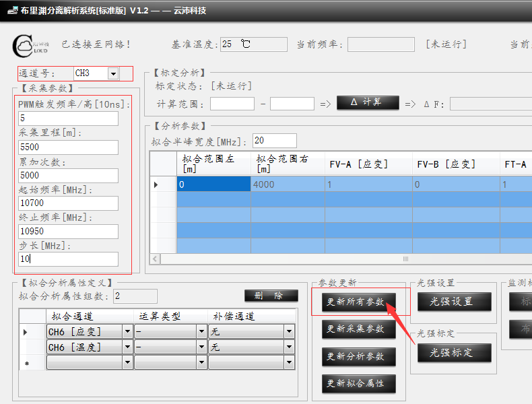Open operation type dropdown in CH6 [温度] row
This screenshot has height=404, width=532.
point(201,347)
